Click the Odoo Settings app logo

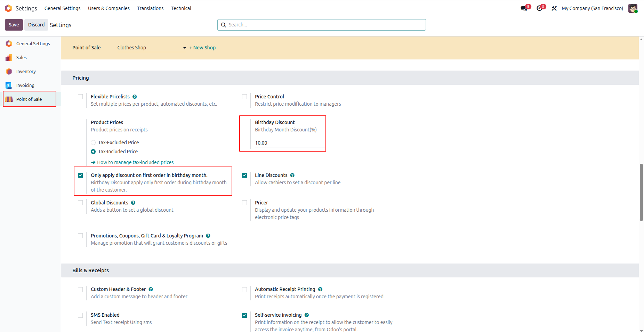[8, 8]
